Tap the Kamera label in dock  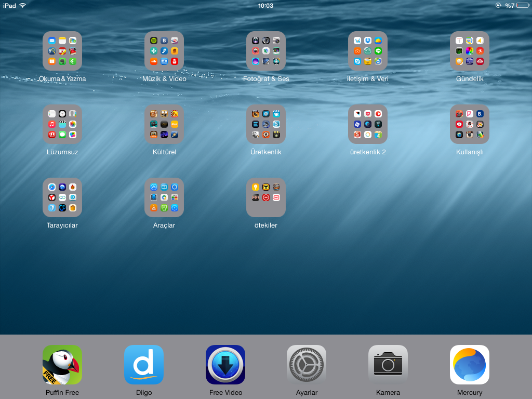388,393
